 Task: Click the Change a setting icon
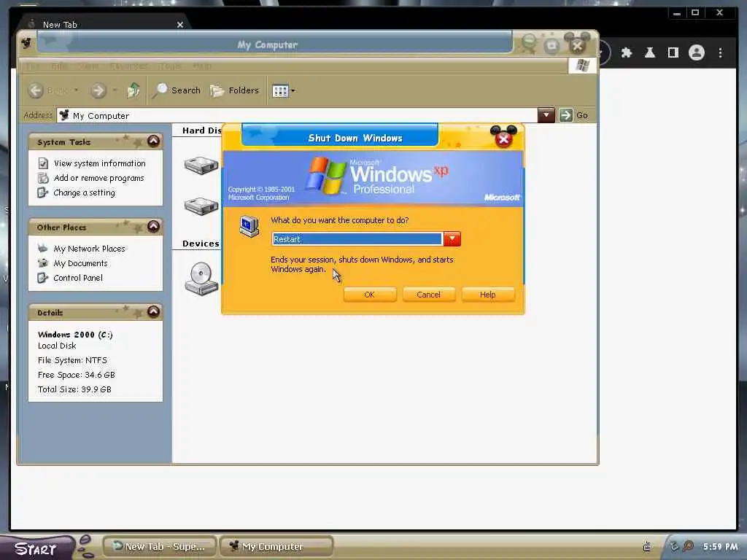pos(43,192)
